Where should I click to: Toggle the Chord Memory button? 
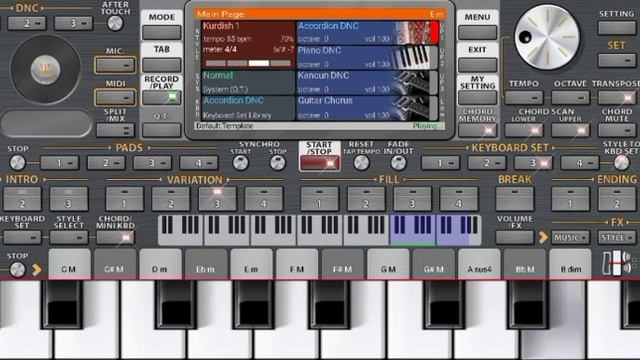point(477,130)
